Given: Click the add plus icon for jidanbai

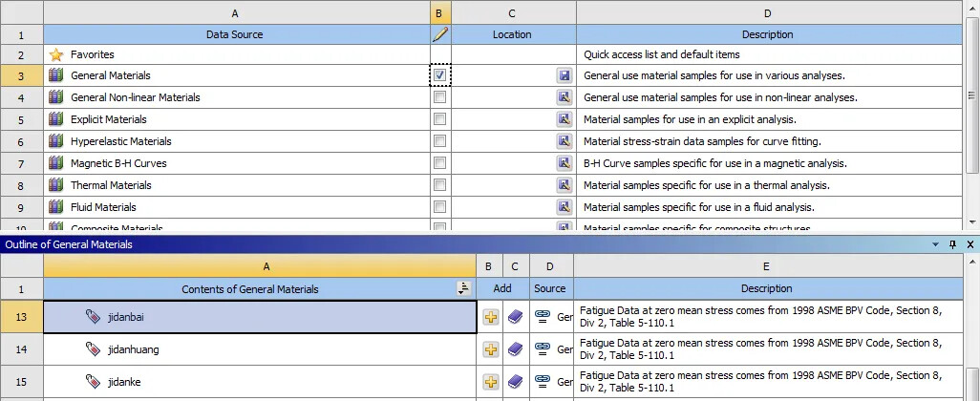Looking at the screenshot, I should [x=490, y=317].
